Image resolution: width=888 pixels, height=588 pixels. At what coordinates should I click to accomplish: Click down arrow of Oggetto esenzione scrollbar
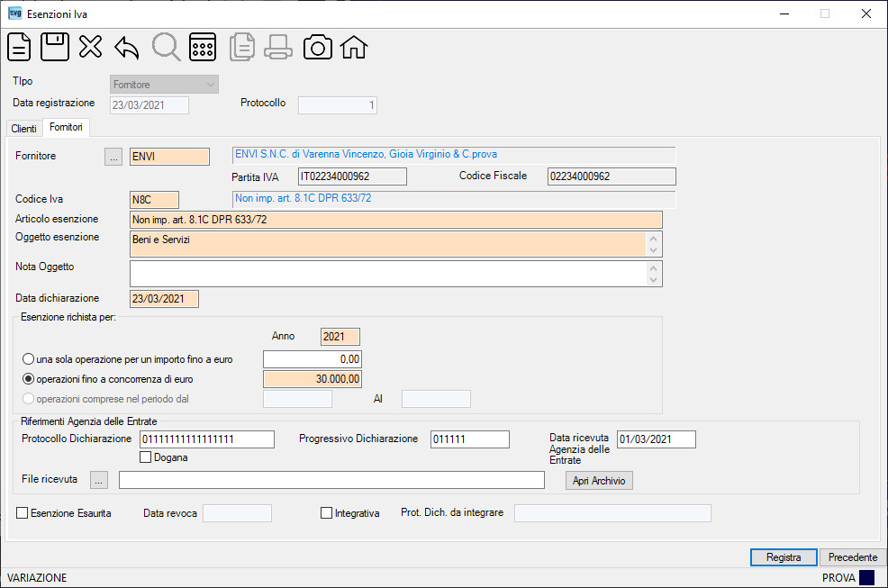coord(654,250)
